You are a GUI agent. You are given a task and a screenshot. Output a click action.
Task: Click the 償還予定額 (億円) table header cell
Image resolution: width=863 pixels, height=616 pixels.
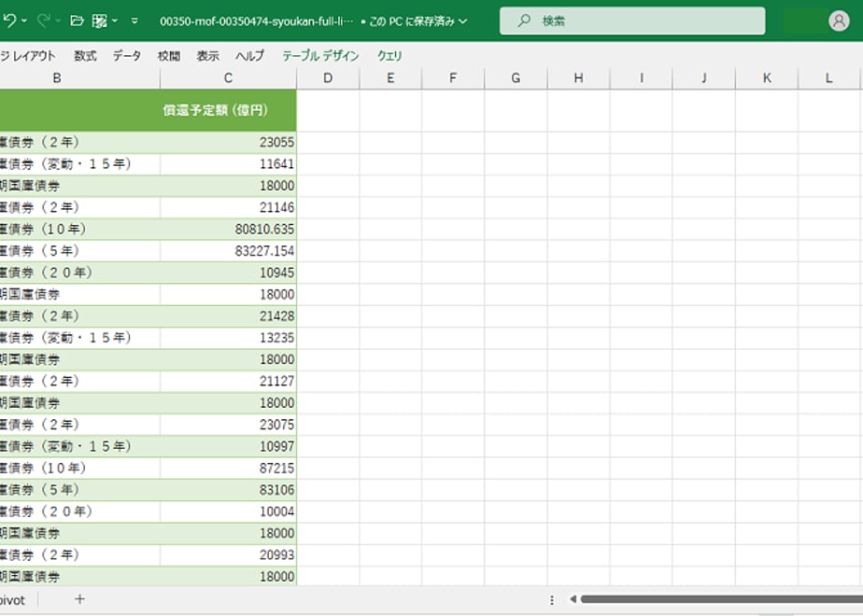[x=229, y=110]
